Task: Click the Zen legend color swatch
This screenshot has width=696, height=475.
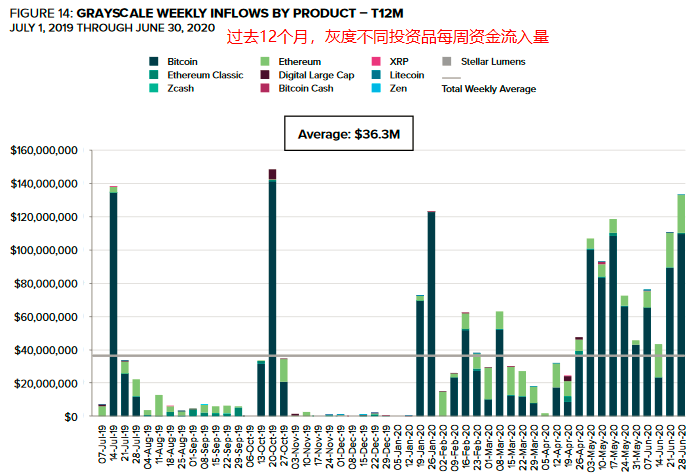Action: [x=376, y=88]
